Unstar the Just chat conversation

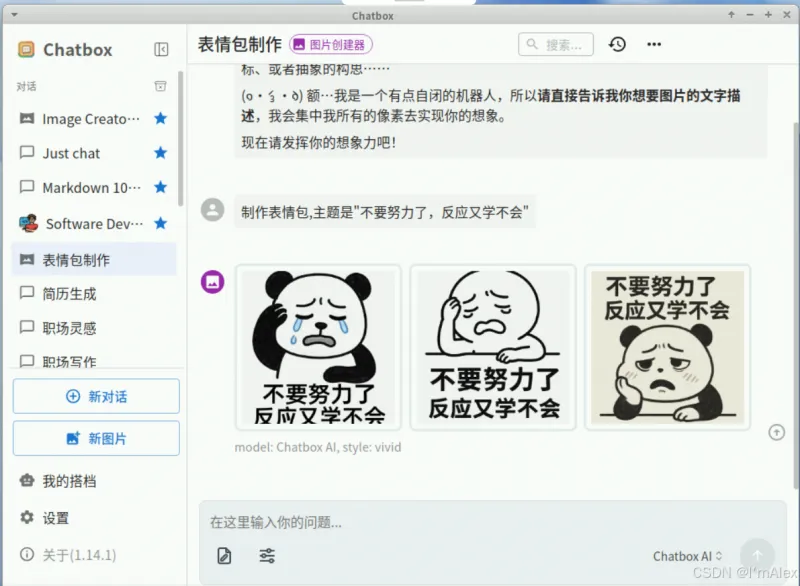tap(160, 153)
